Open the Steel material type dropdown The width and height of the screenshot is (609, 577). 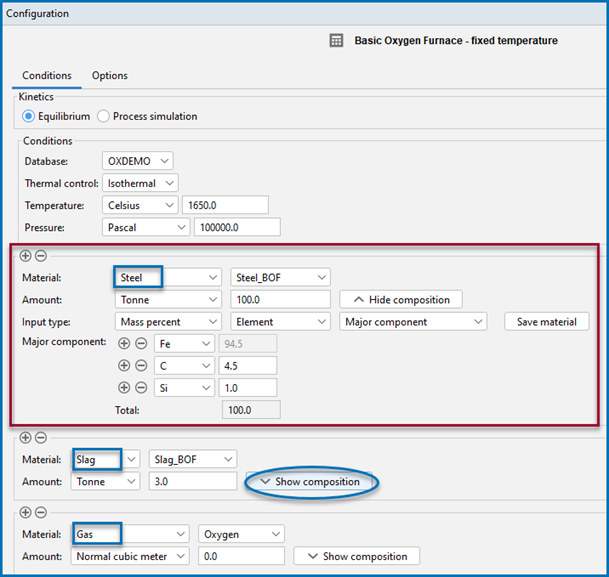click(168, 277)
